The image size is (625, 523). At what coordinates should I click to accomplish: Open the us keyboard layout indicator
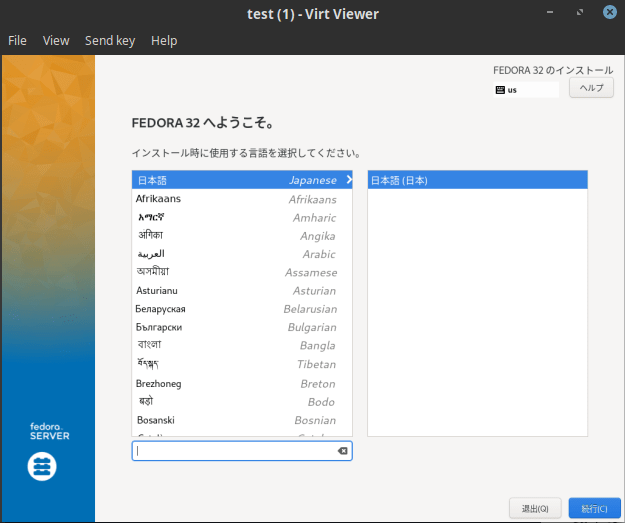click(x=526, y=90)
